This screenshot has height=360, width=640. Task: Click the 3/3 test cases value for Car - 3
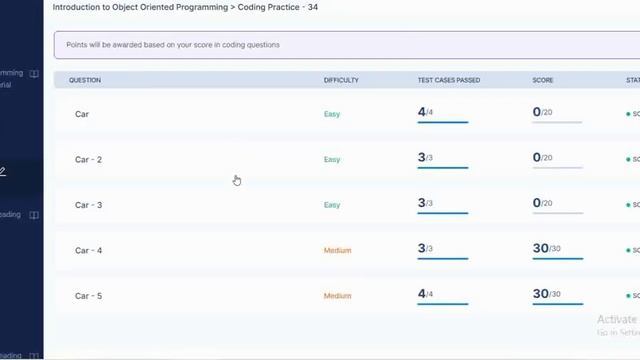tap(425, 203)
